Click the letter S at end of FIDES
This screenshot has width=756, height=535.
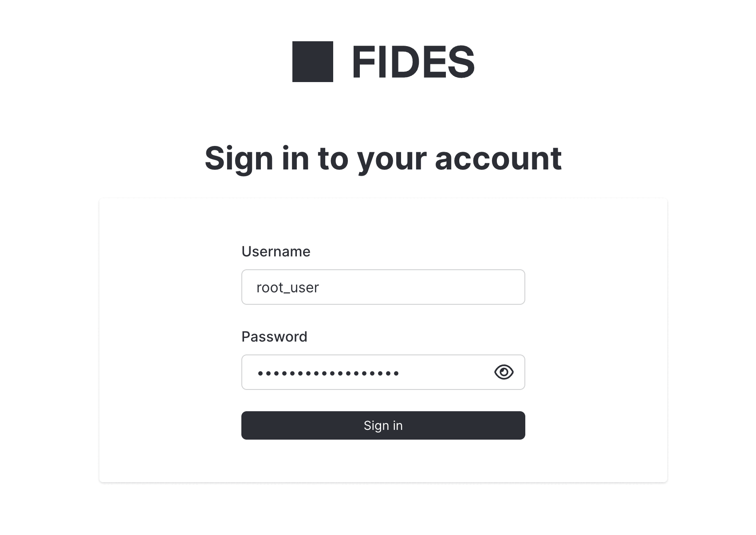point(461,62)
